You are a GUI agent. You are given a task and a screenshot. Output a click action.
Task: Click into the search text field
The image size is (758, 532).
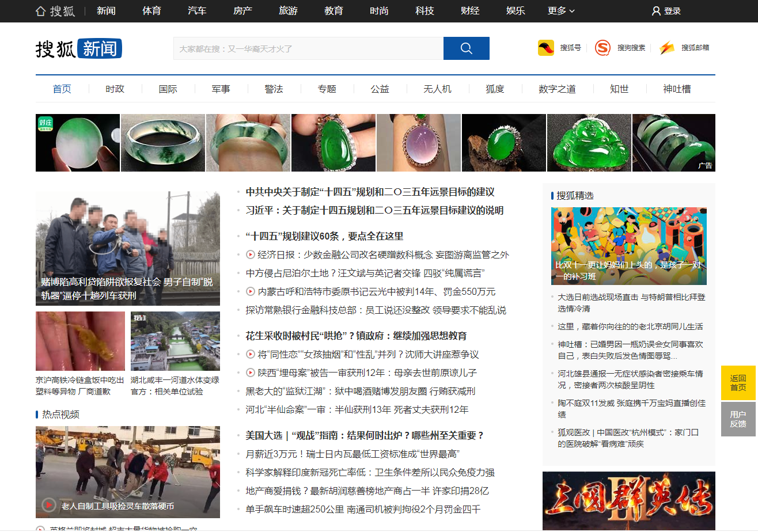308,48
